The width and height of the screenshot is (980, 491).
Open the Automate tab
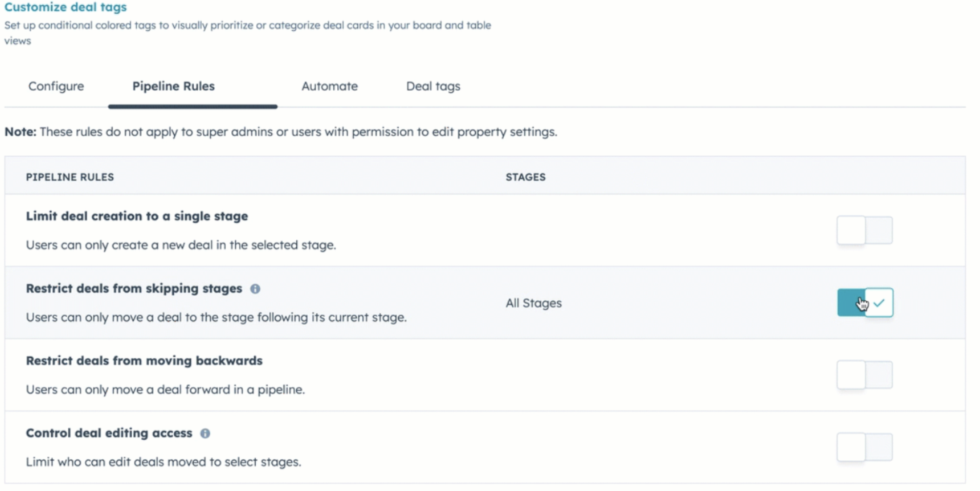[x=330, y=86]
